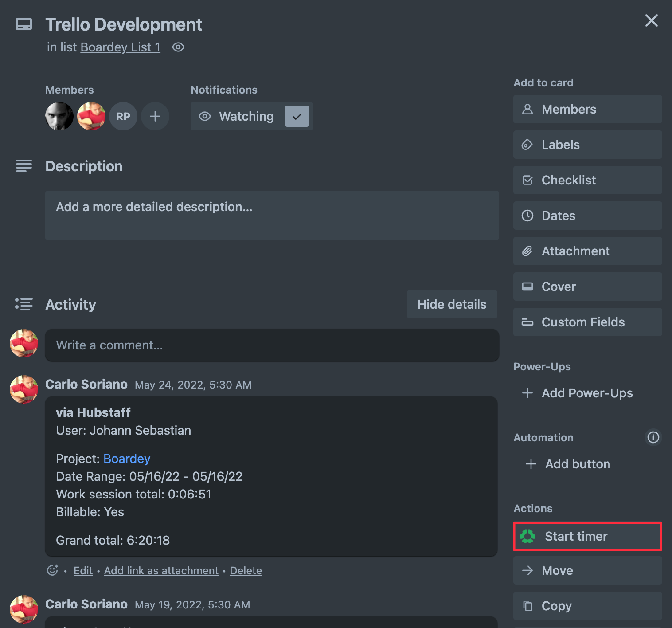Open the Attachment option
The width and height of the screenshot is (672, 628).
click(588, 251)
